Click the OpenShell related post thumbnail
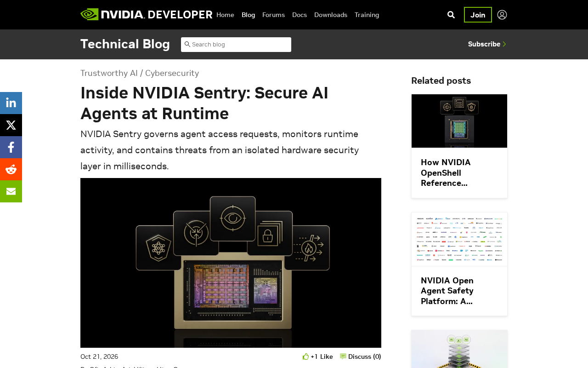588x368 pixels. click(x=459, y=121)
